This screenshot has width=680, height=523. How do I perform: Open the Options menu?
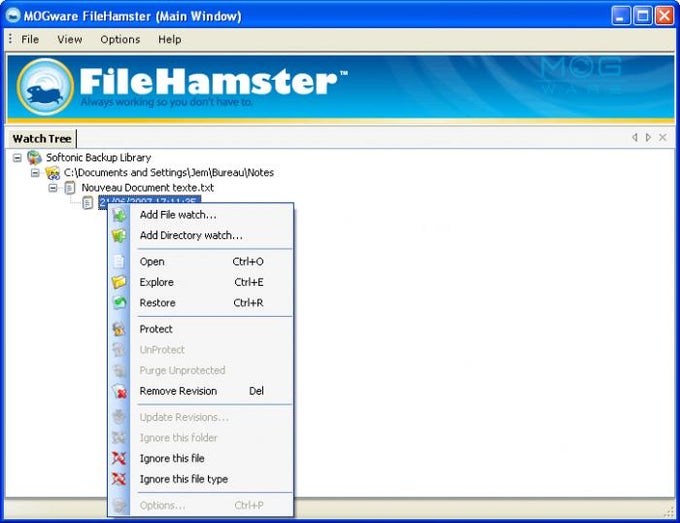(x=120, y=39)
